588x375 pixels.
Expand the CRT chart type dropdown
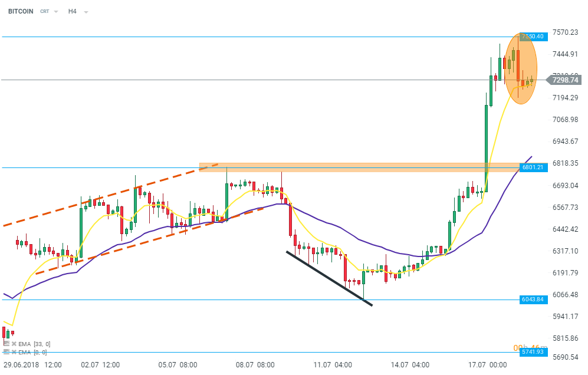(x=56, y=12)
